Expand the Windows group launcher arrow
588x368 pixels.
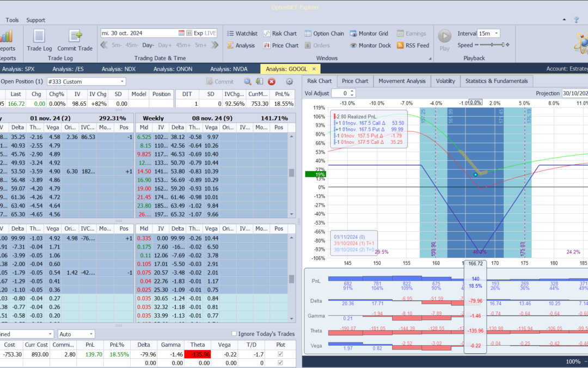(x=430, y=58)
